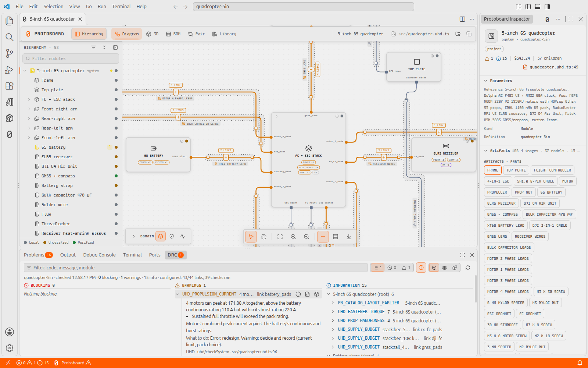Click the Hierarchy button in the Protoboard toolbar
Image resolution: width=588 pixels, height=368 pixels.
pos(89,34)
